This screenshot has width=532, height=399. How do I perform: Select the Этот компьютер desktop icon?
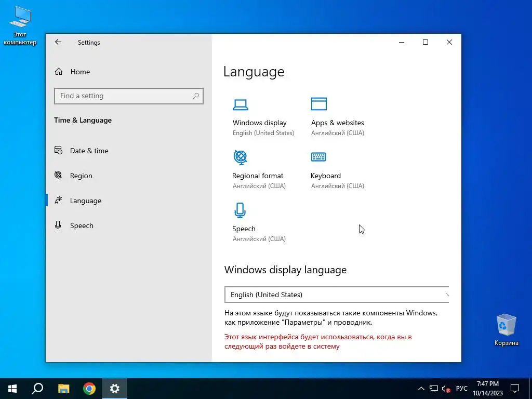tap(20, 26)
